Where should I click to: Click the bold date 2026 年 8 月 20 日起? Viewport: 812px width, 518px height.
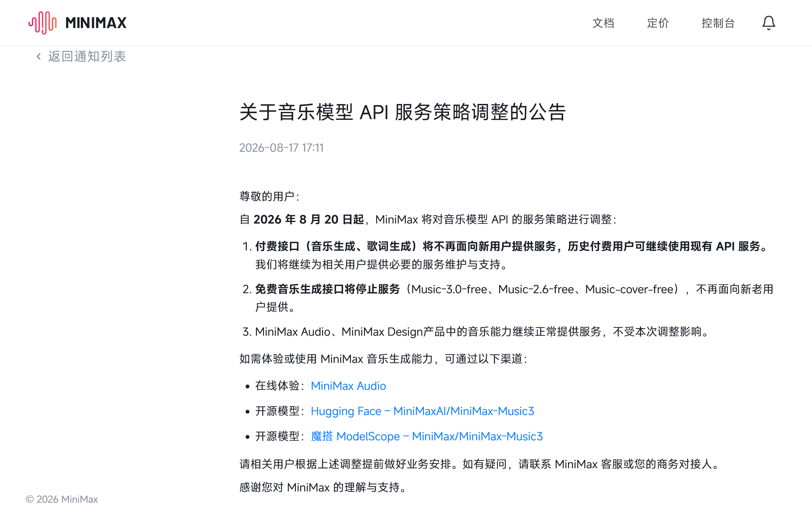click(309, 219)
